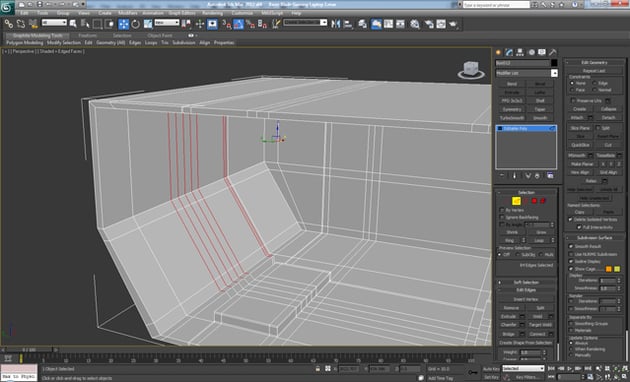This screenshot has width=630, height=382.
Task: Open the Modifiers menu
Action: 128,13
